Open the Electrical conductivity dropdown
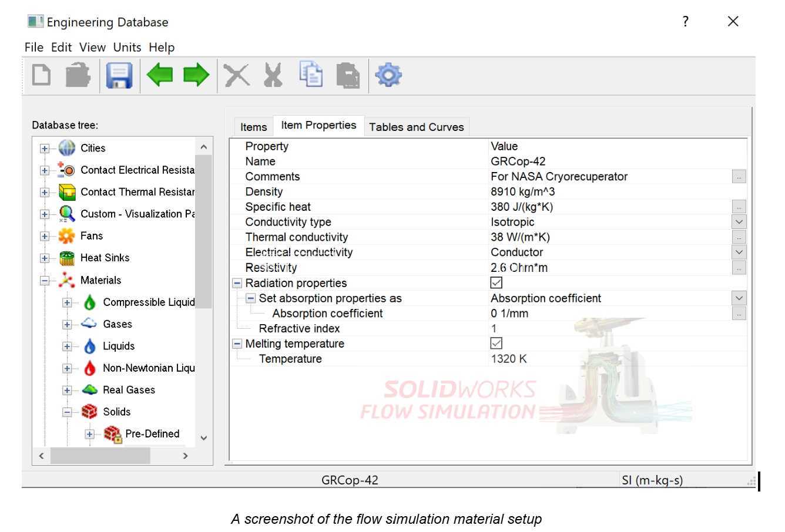This screenshot has height=532, width=785. coord(739,252)
